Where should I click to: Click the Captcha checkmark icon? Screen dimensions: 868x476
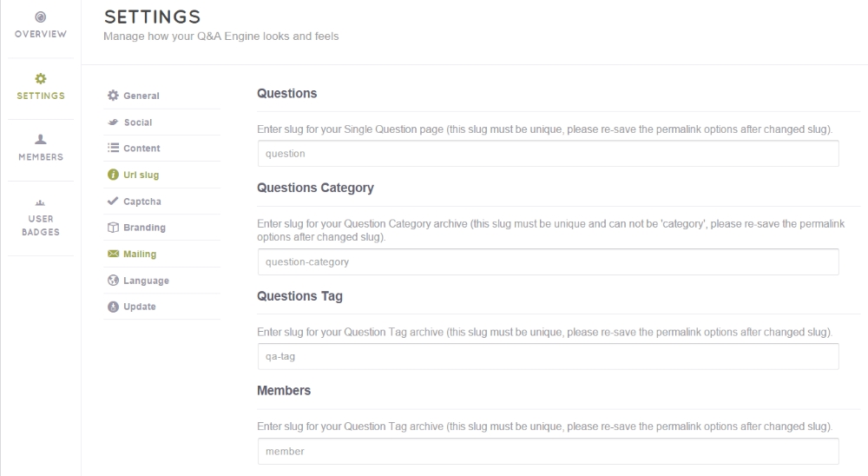pos(112,202)
